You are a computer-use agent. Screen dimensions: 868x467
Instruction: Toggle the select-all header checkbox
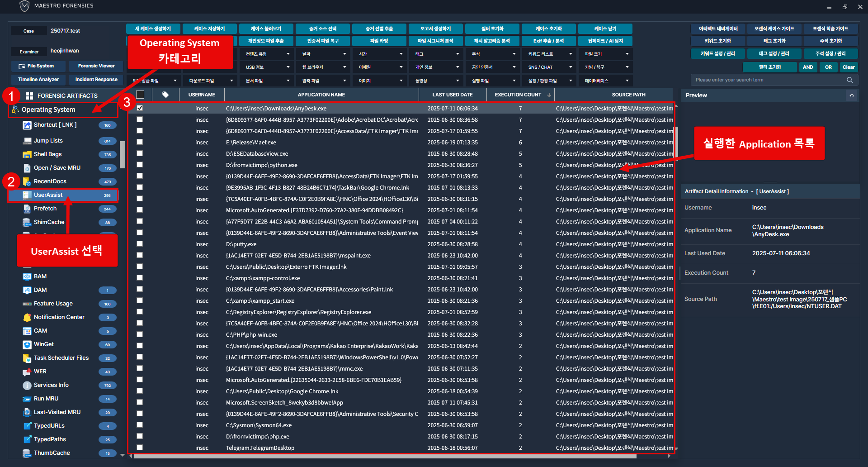point(140,95)
